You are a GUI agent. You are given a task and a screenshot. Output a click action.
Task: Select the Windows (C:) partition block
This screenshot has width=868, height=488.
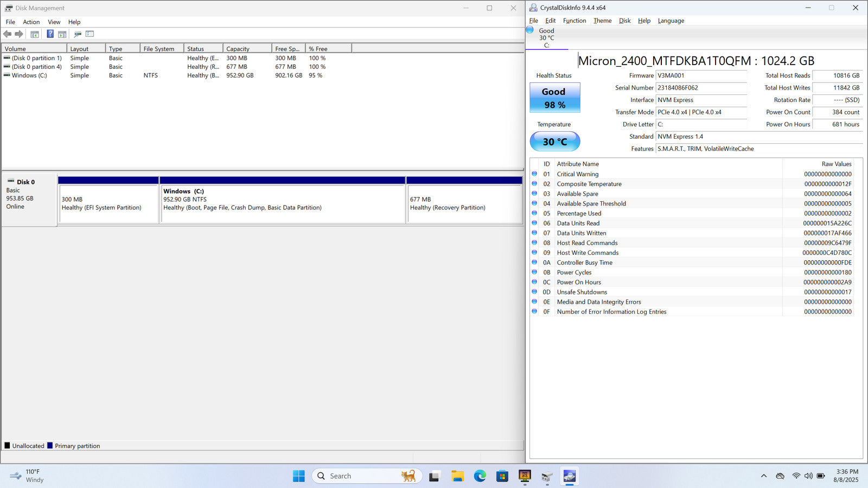click(x=282, y=204)
